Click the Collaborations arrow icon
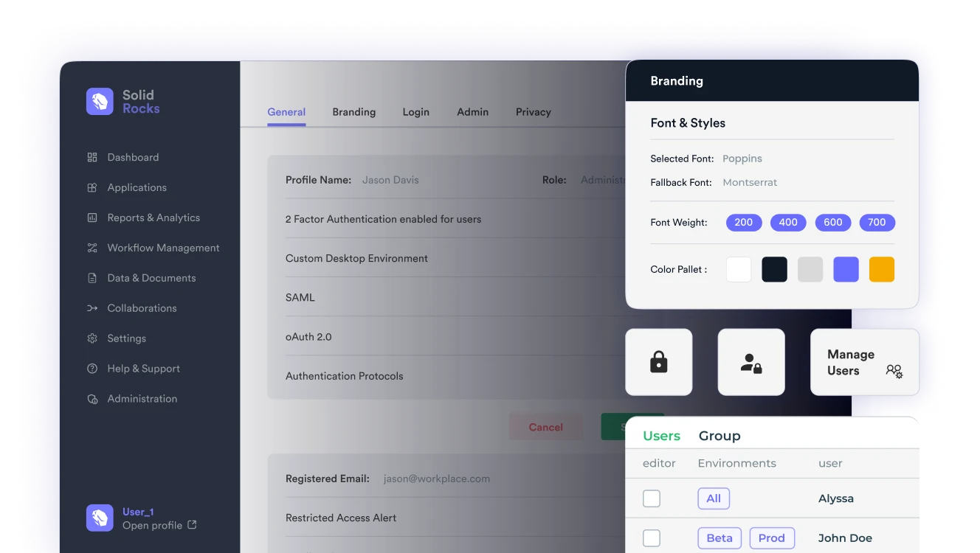The height and width of the screenshot is (553, 980). [x=92, y=308]
